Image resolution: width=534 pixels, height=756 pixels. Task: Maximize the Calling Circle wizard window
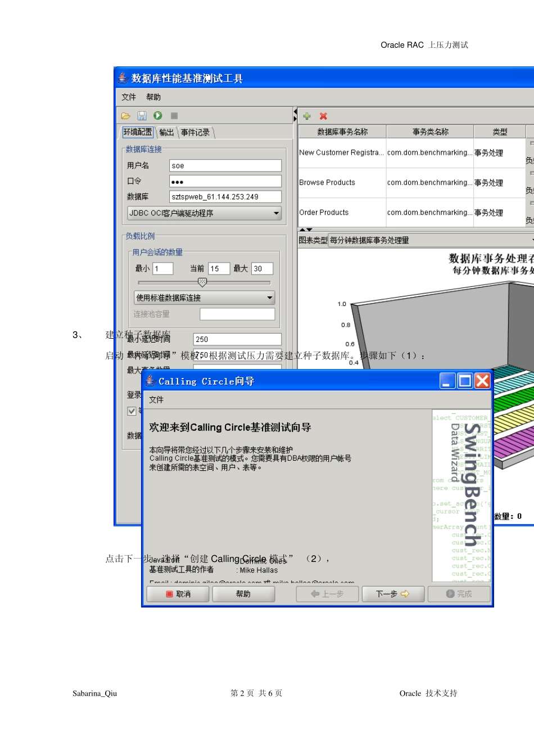point(465,381)
